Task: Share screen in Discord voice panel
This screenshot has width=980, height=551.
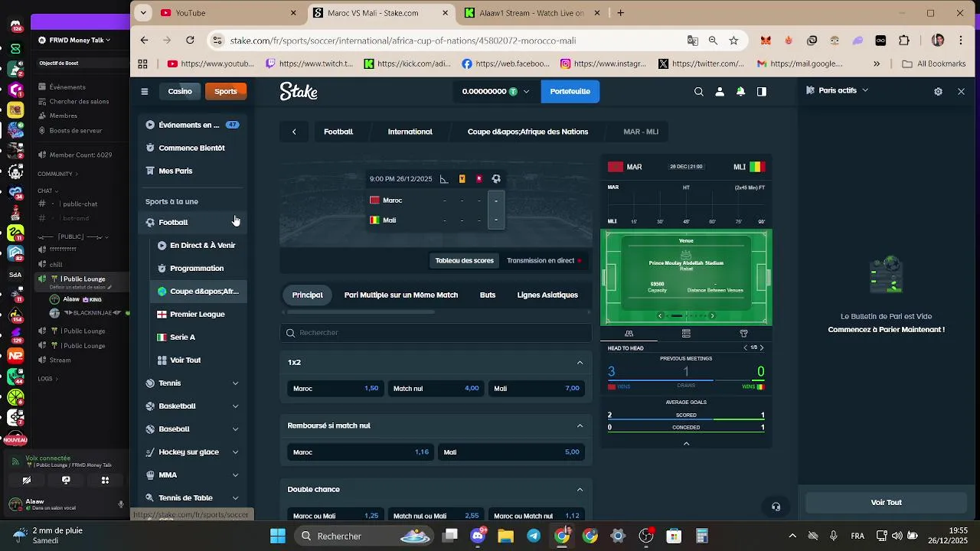Action: [x=66, y=481]
